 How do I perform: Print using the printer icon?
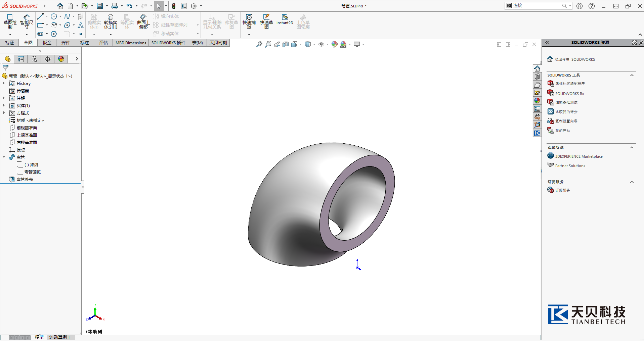click(115, 6)
